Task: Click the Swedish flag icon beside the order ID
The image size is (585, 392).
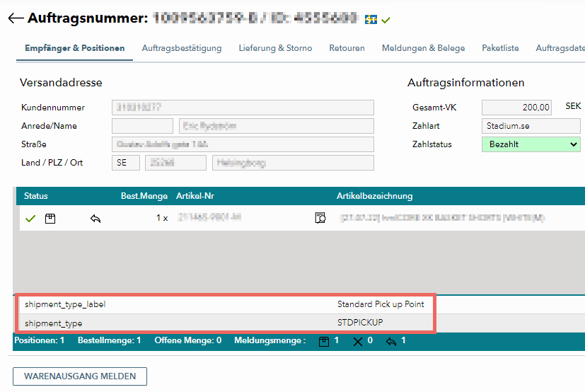Action: (371, 19)
